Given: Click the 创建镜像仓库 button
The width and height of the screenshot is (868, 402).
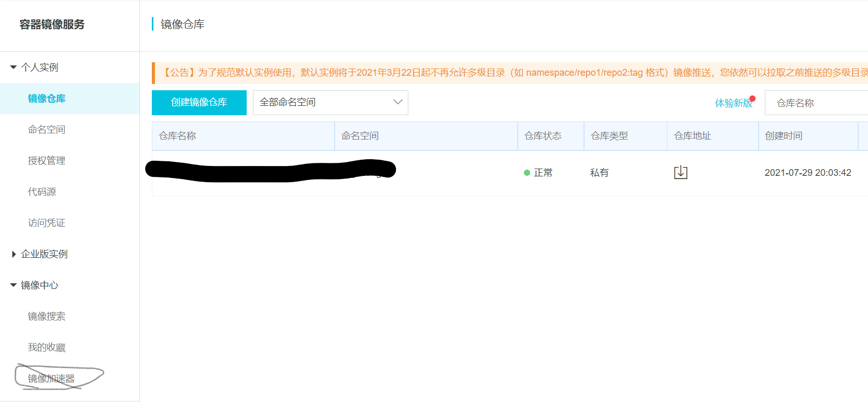Looking at the screenshot, I should point(199,103).
